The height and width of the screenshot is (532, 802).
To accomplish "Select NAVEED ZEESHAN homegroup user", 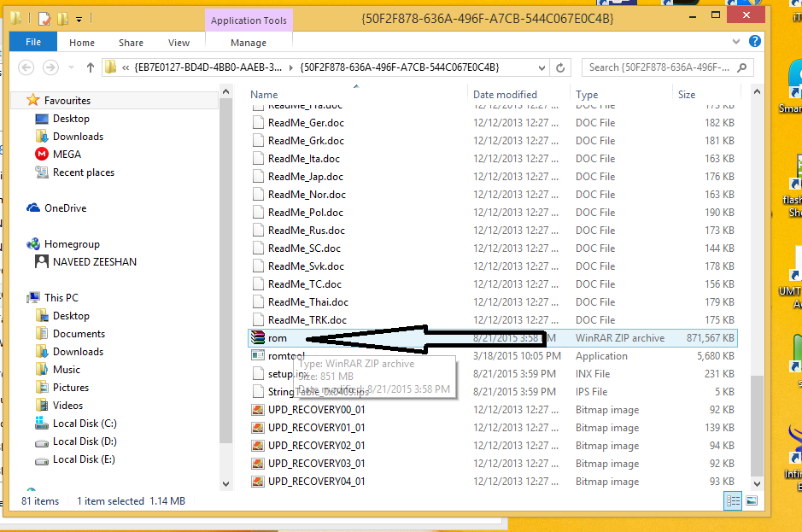I will pyautogui.click(x=95, y=262).
